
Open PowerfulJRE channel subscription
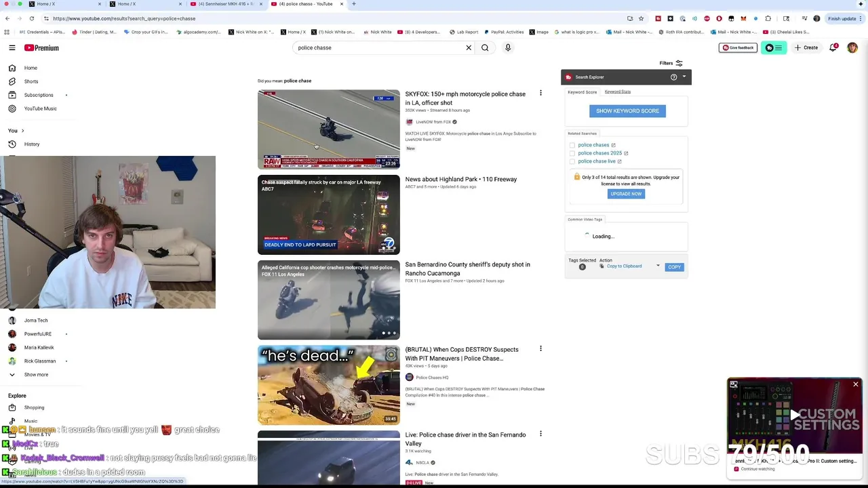(x=38, y=334)
